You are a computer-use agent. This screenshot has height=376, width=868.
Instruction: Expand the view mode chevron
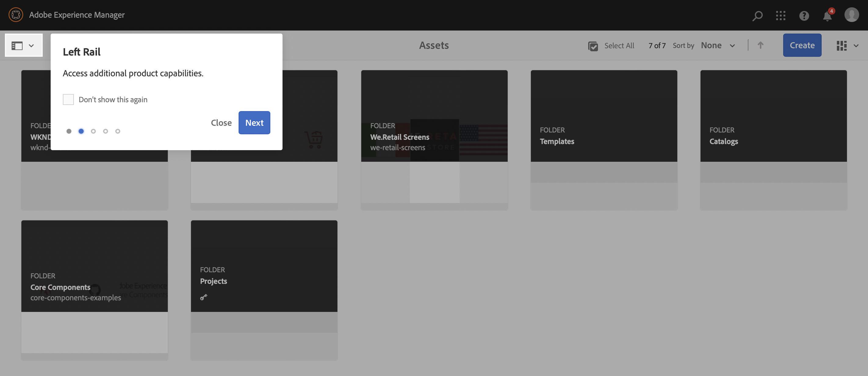pyautogui.click(x=856, y=45)
